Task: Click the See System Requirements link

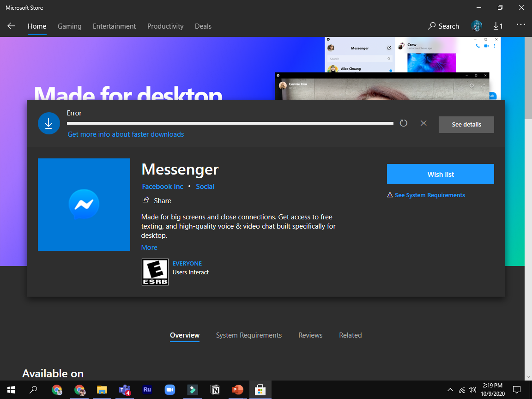Action: (x=429, y=195)
